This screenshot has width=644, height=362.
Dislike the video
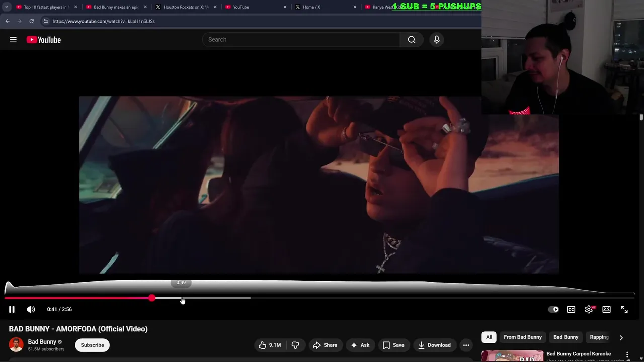[x=295, y=345]
